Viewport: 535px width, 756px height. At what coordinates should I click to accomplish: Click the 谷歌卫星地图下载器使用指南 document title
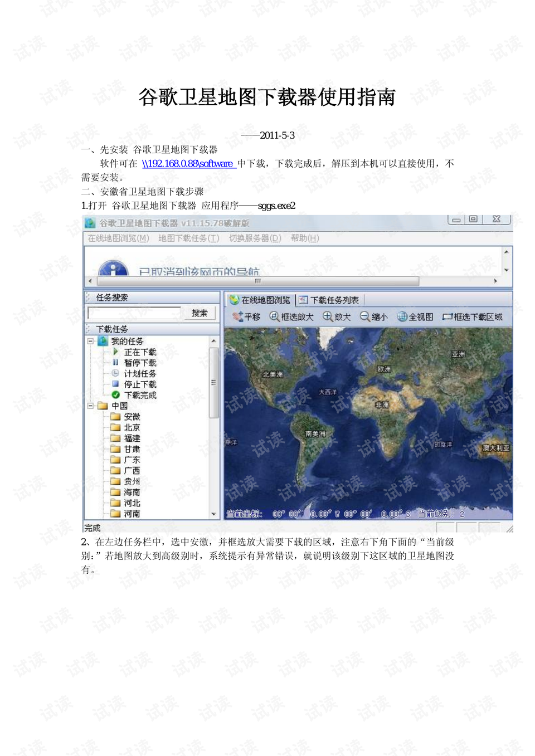[x=267, y=97]
